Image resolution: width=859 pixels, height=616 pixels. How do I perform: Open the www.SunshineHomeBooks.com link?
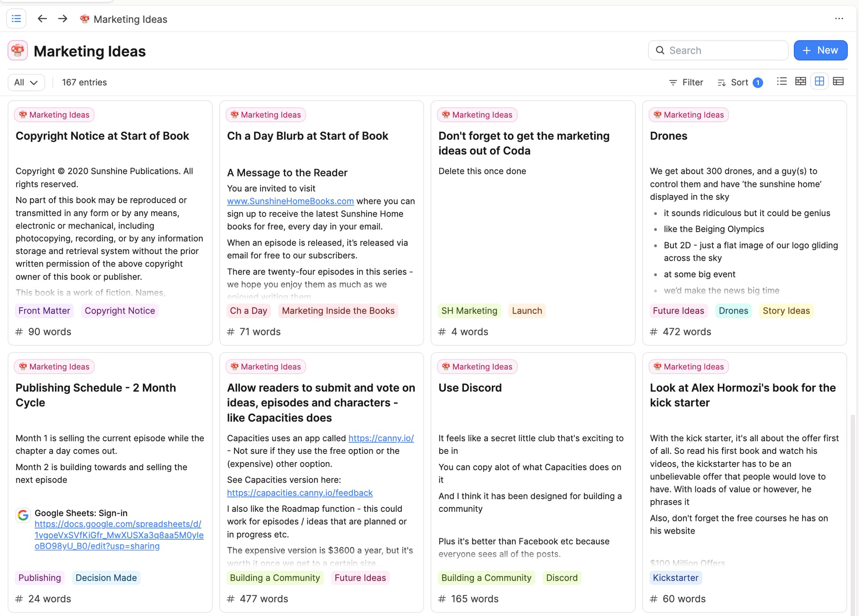tap(290, 201)
